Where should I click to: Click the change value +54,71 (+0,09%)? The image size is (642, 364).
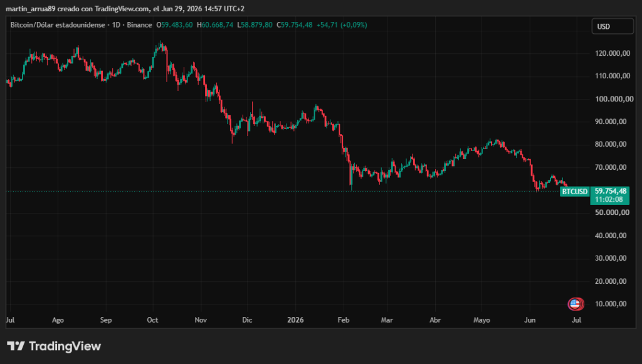point(342,25)
